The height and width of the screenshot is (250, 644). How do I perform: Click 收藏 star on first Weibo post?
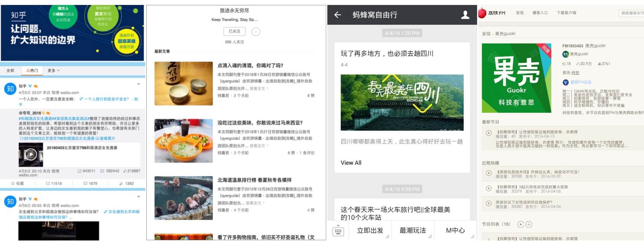click(18, 183)
